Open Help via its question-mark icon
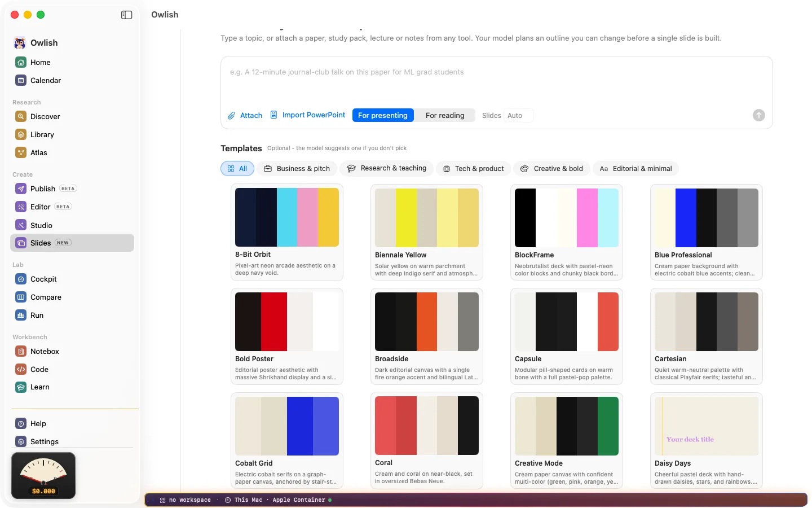The image size is (812, 508). (21, 423)
